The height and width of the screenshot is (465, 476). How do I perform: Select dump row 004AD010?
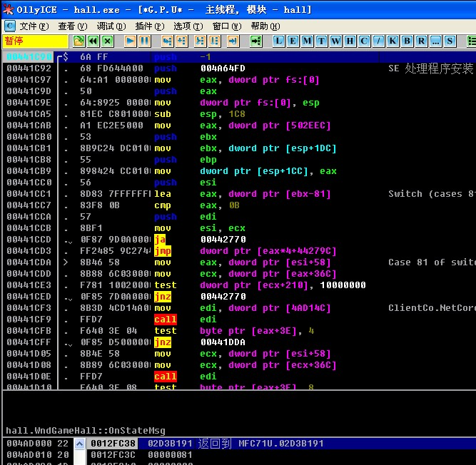click(x=38, y=455)
